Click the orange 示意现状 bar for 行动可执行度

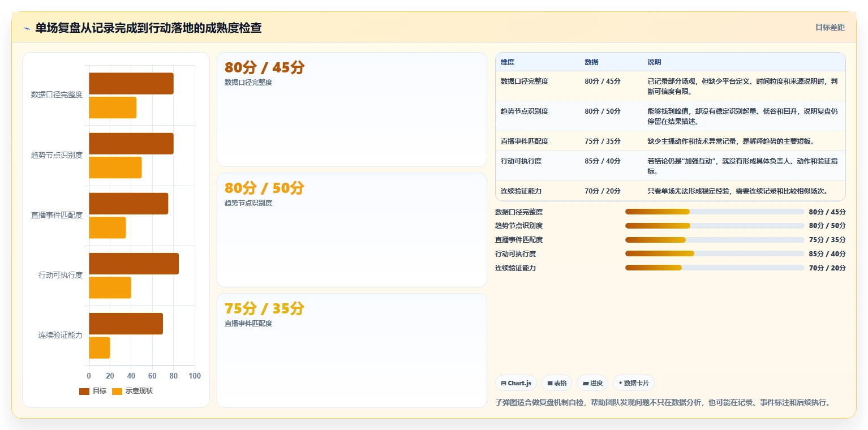click(x=110, y=287)
